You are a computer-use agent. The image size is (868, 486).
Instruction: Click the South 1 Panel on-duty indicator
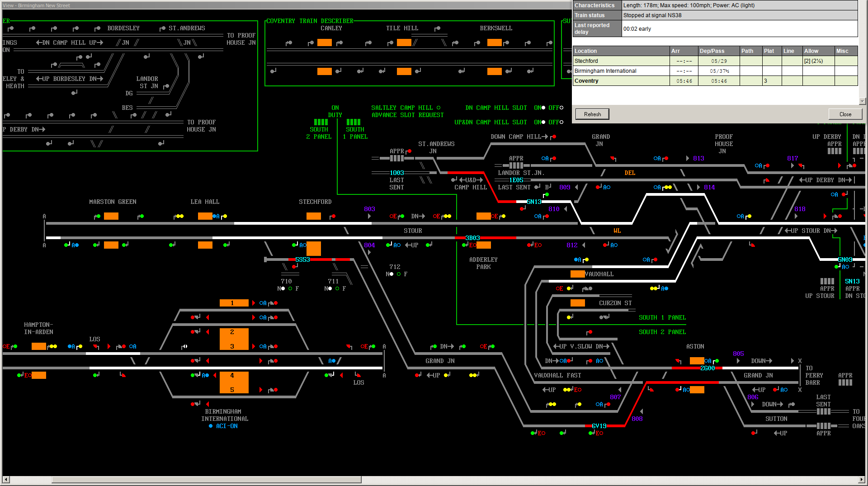(x=353, y=122)
